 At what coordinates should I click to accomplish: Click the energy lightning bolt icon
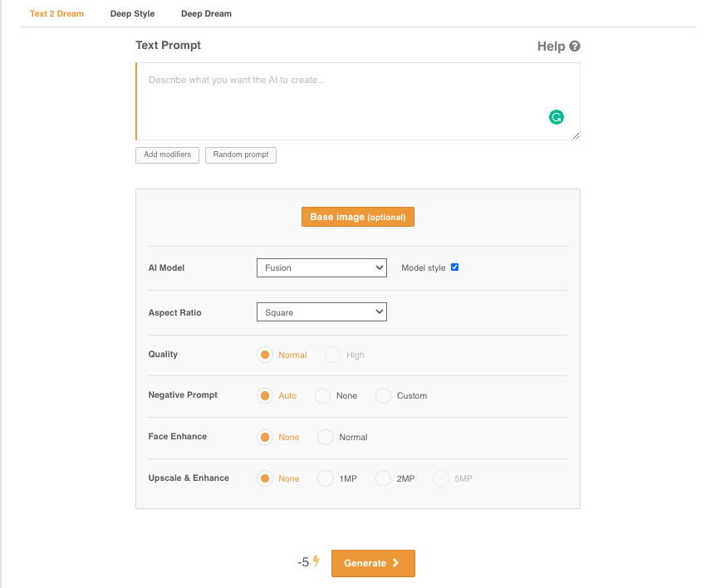(x=316, y=561)
